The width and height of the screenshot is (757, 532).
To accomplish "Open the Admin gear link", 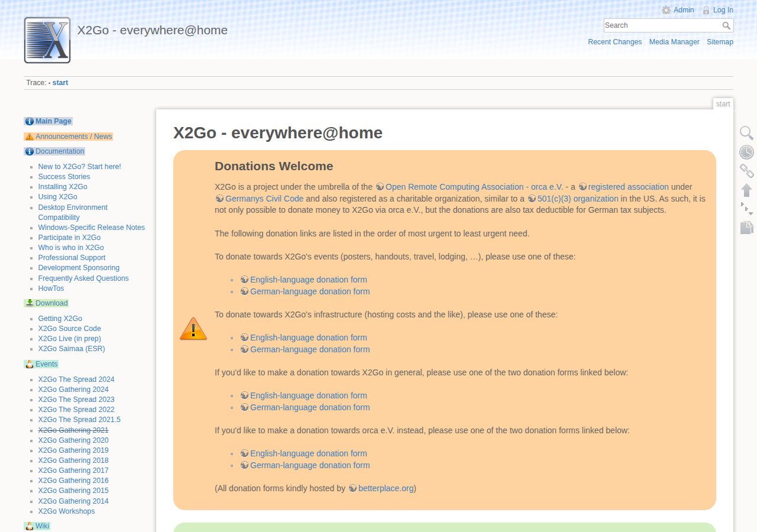I will [678, 10].
